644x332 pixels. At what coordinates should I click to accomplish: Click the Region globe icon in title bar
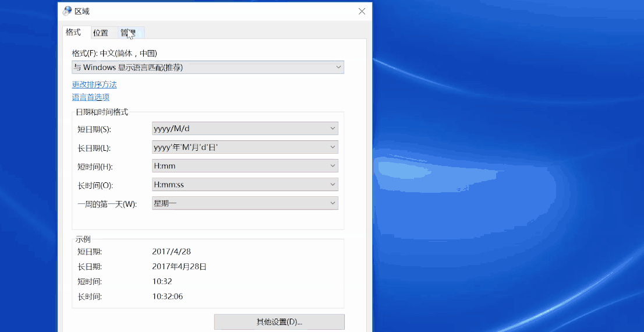pyautogui.click(x=67, y=12)
